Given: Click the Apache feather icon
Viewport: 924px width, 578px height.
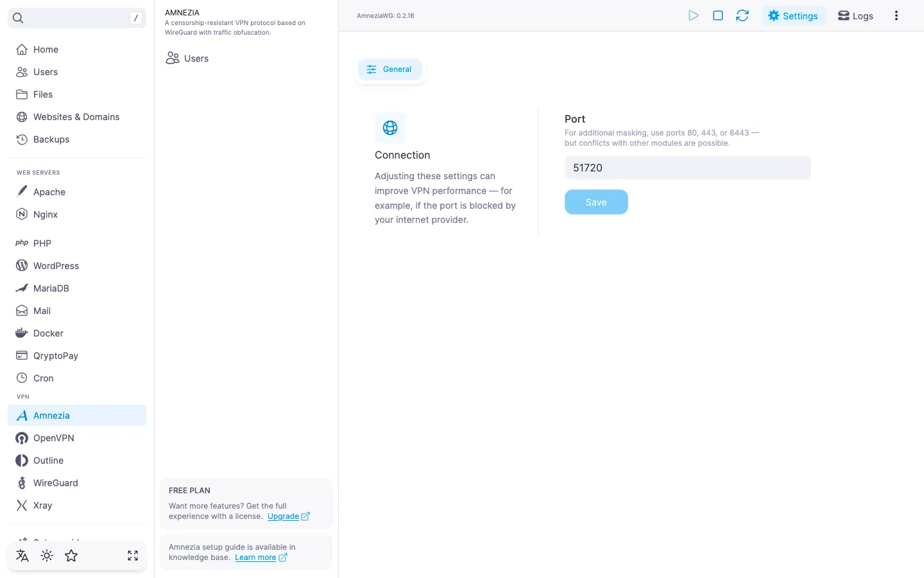Looking at the screenshot, I should coord(22,191).
